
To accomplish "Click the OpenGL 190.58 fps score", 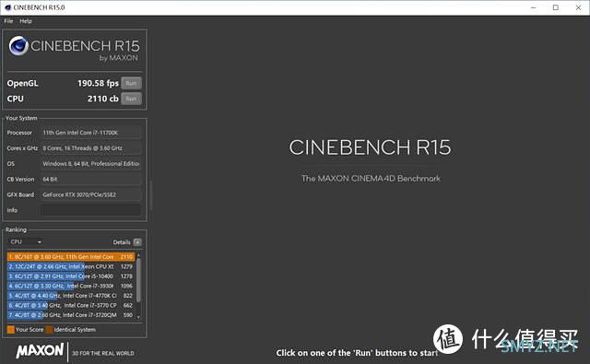I will (x=98, y=83).
